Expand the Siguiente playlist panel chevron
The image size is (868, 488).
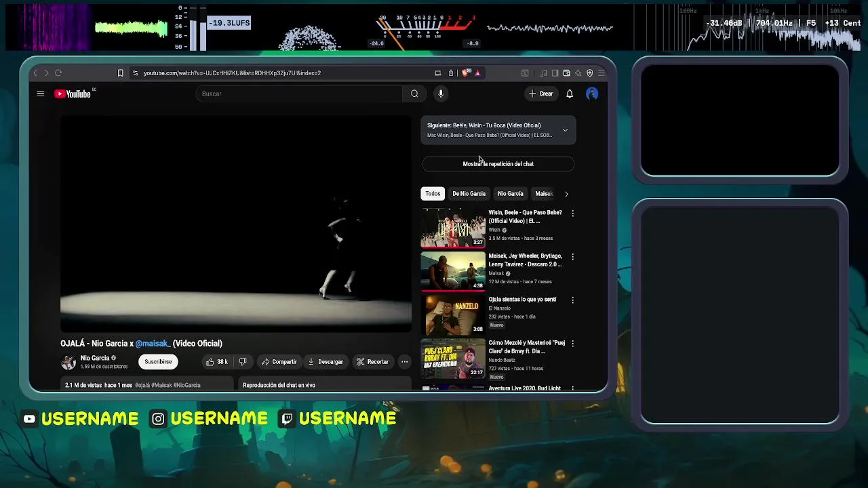pos(565,130)
